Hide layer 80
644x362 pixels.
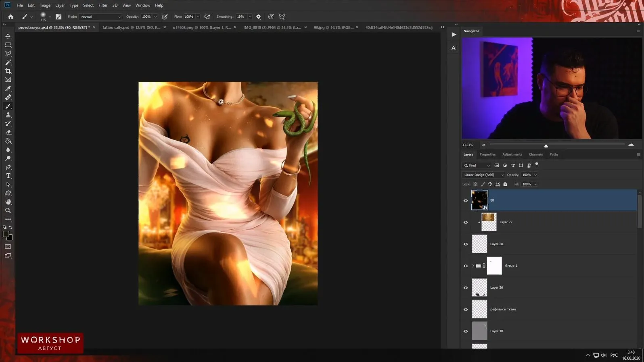point(466,200)
